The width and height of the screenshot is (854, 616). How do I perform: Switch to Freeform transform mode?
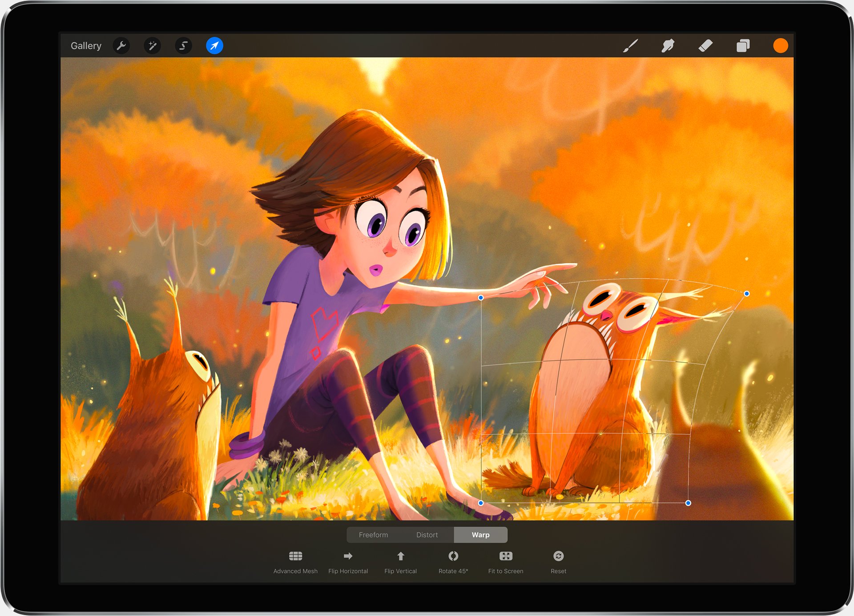coord(373,535)
